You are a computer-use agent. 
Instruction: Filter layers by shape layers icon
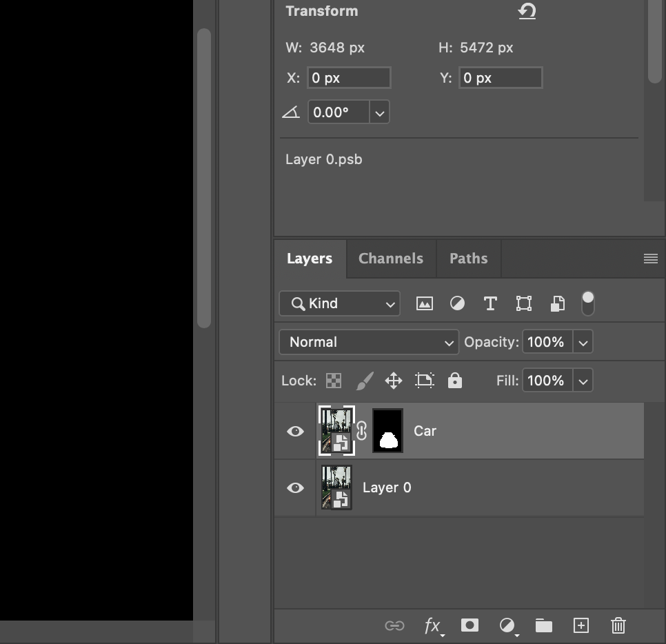pyautogui.click(x=524, y=304)
